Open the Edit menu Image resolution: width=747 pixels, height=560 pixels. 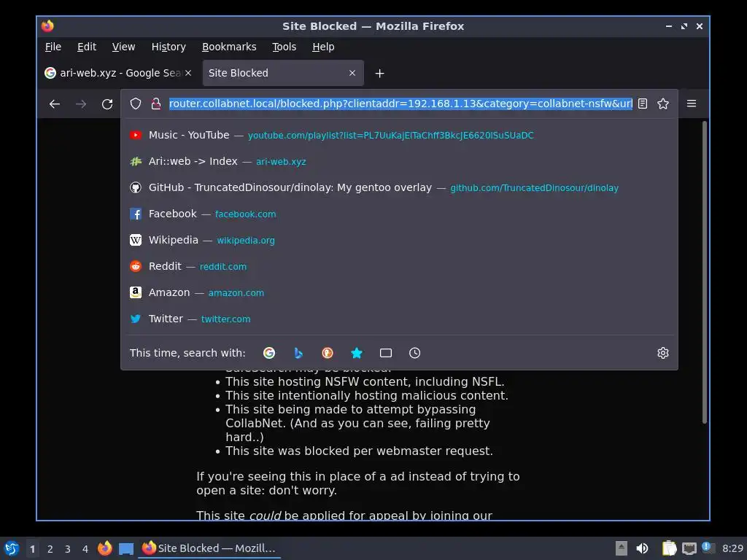pyautogui.click(x=87, y=47)
